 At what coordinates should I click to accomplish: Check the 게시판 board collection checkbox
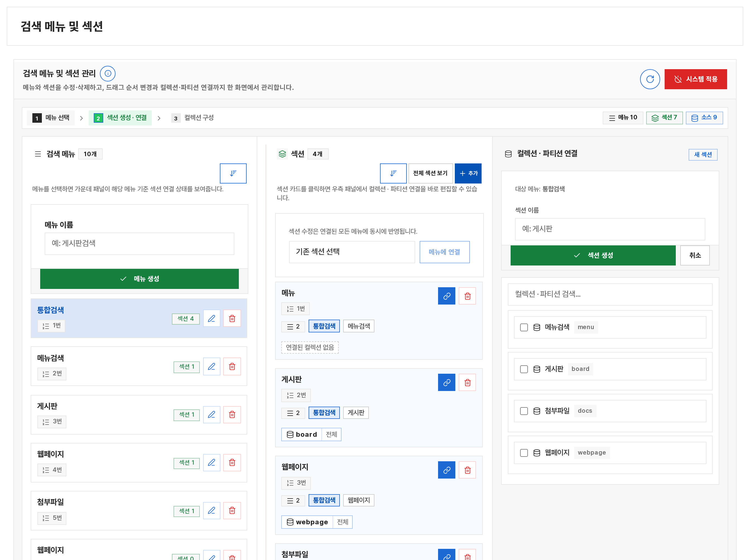pos(524,369)
